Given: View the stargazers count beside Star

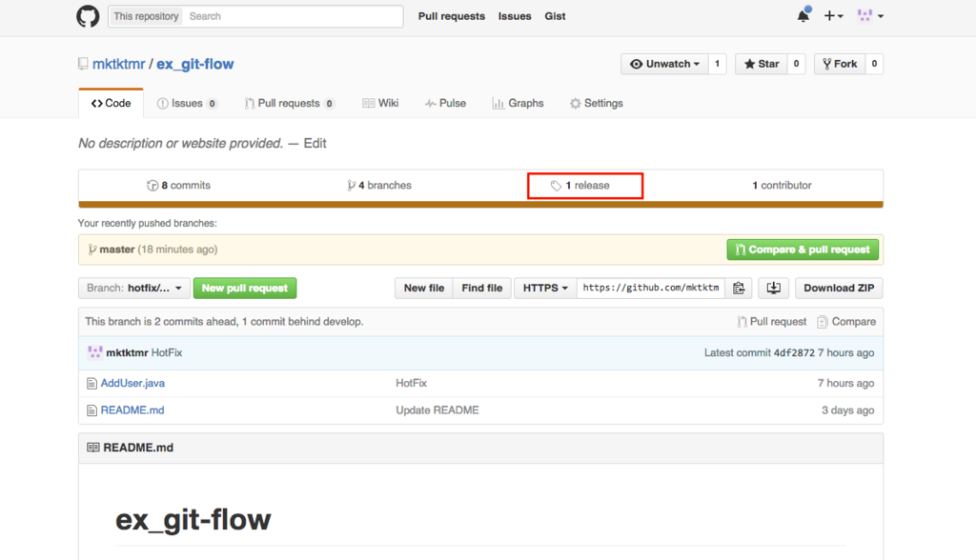Looking at the screenshot, I should pyautogui.click(x=796, y=64).
